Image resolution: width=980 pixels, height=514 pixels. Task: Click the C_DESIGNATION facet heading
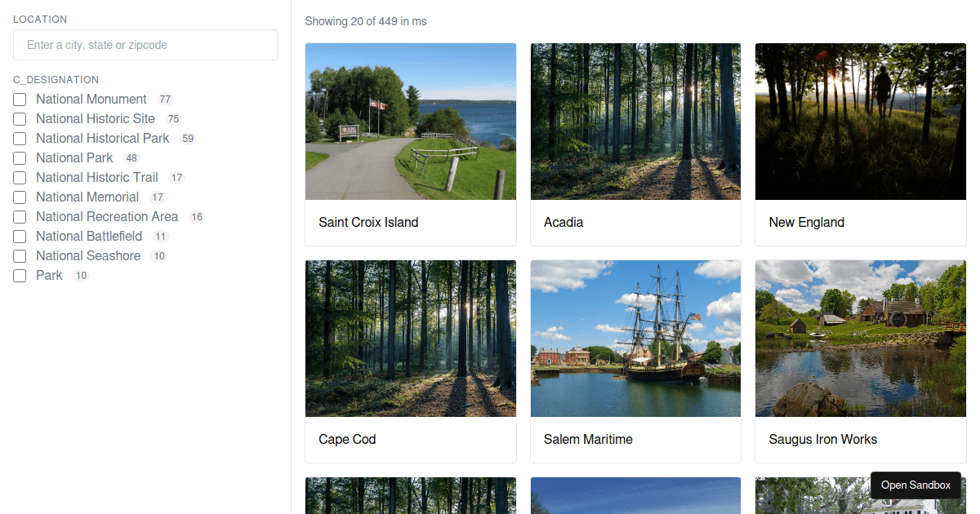pyautogui.click(x=56, y=79)
